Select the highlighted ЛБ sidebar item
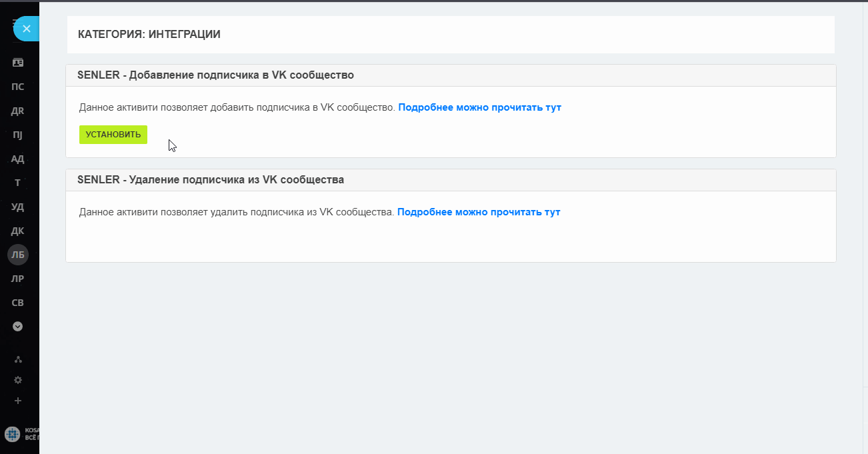The height and width of the screenshot is (454, 868). [18, 255]
